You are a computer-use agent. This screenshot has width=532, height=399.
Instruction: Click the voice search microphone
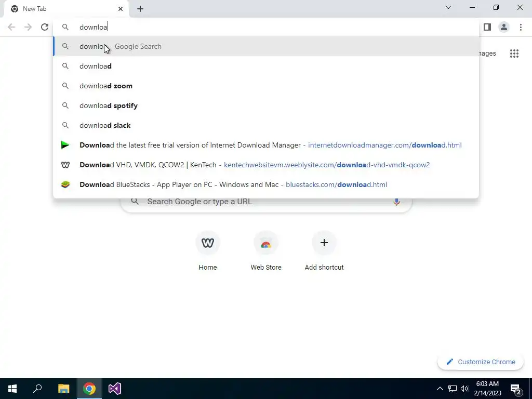(396, 202)
